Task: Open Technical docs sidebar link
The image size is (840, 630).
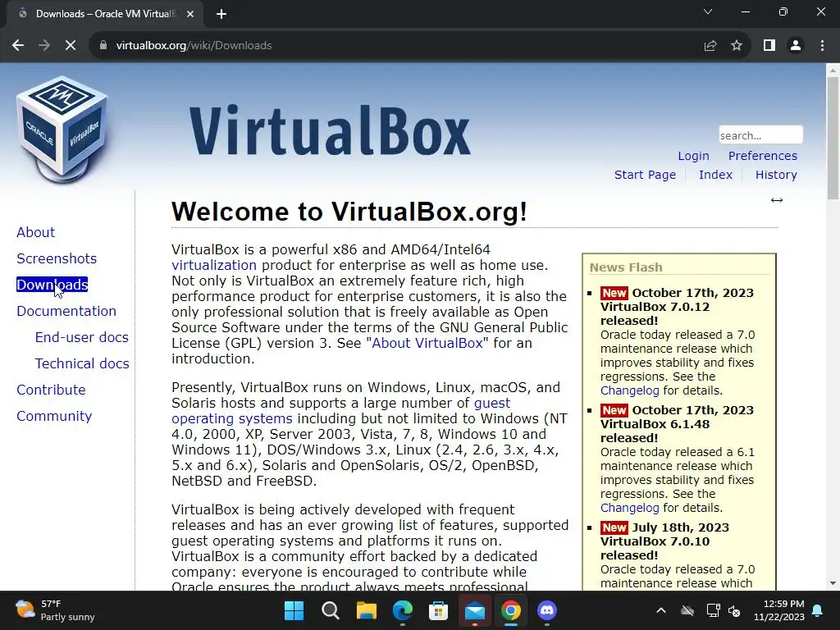Action: (x=82, y=363)
